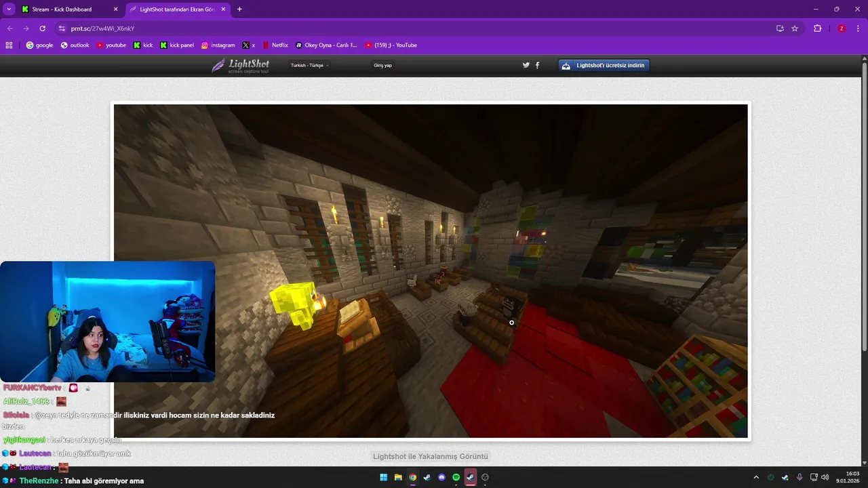Viewport: 868px width, 488px height.
Task: Open the Okey Oyna bookmark
Action: pyautogui.click(x=326, y=45)
